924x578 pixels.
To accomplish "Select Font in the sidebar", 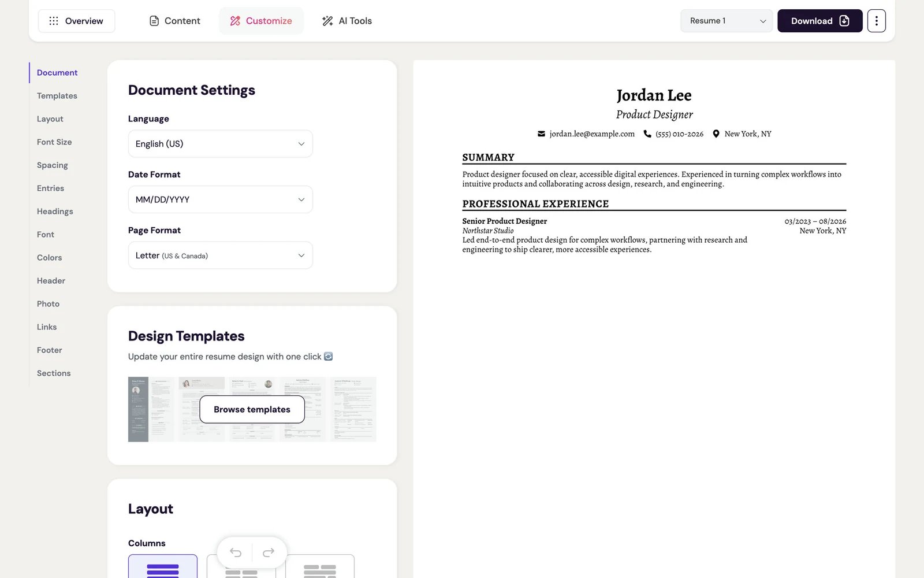I will point(46,235).
